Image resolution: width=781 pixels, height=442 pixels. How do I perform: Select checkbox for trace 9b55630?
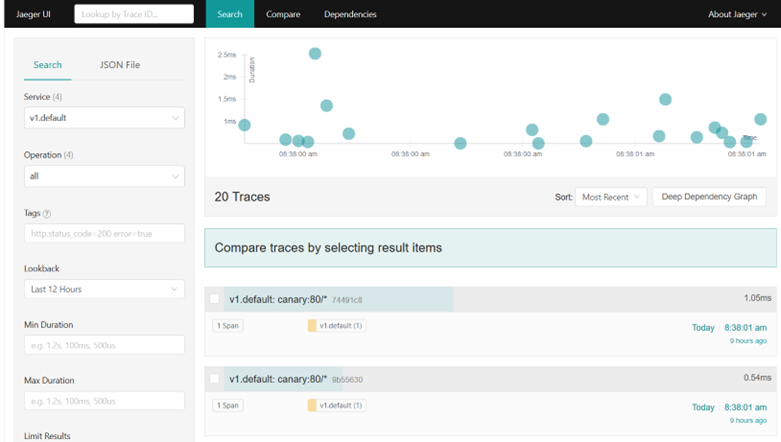coord(215,380)
